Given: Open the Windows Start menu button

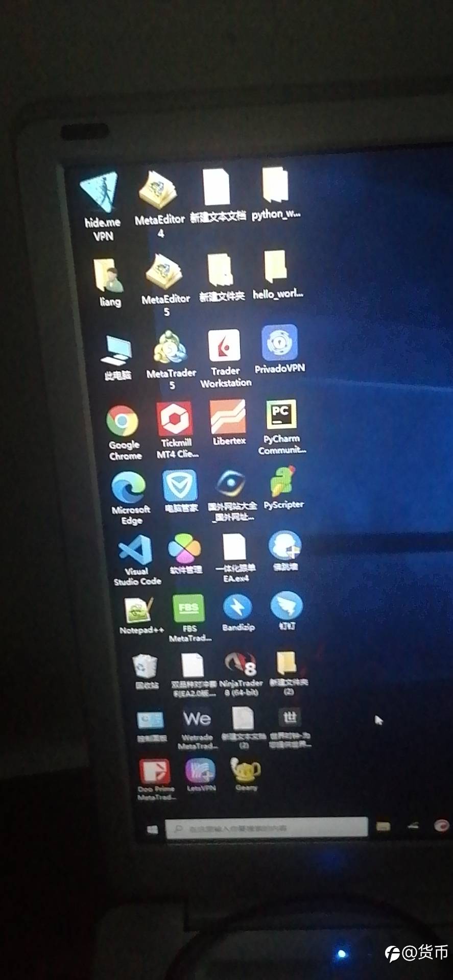Looking at the screenshot, I should [152, 830].
